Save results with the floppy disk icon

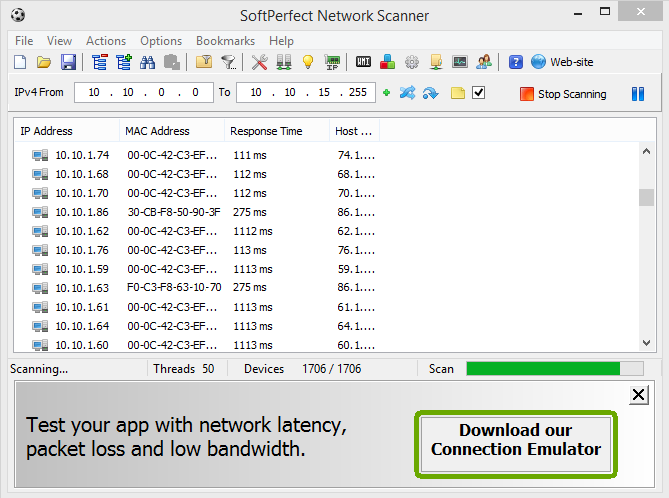(x=68, y=62)
